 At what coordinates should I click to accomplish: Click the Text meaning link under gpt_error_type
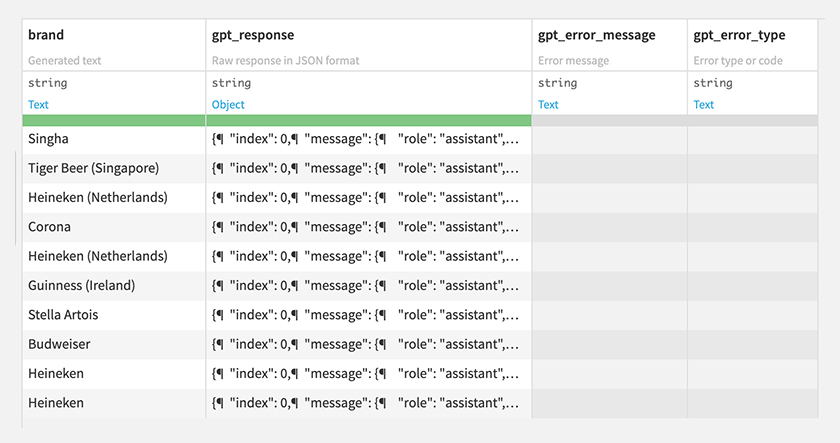tap(703, 104)
